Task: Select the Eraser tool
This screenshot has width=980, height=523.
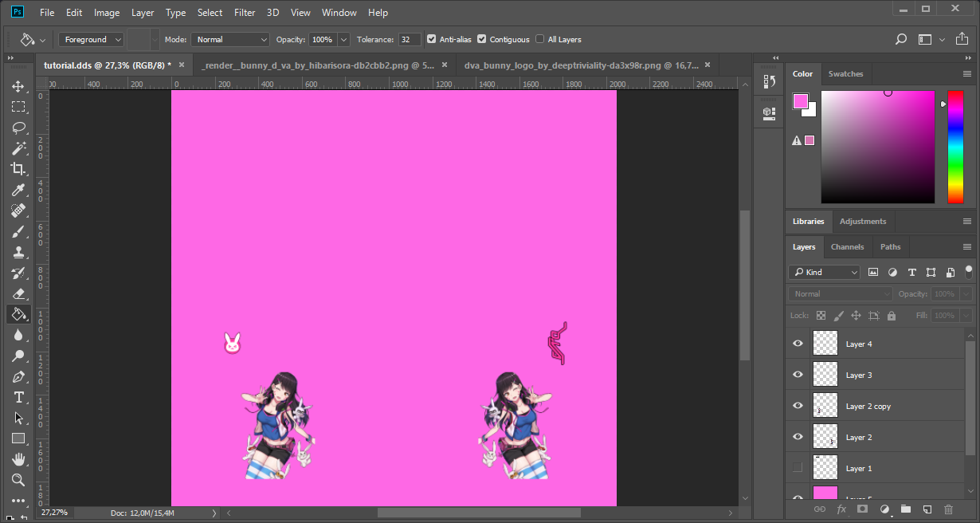Action: click(x=18, y=293)
